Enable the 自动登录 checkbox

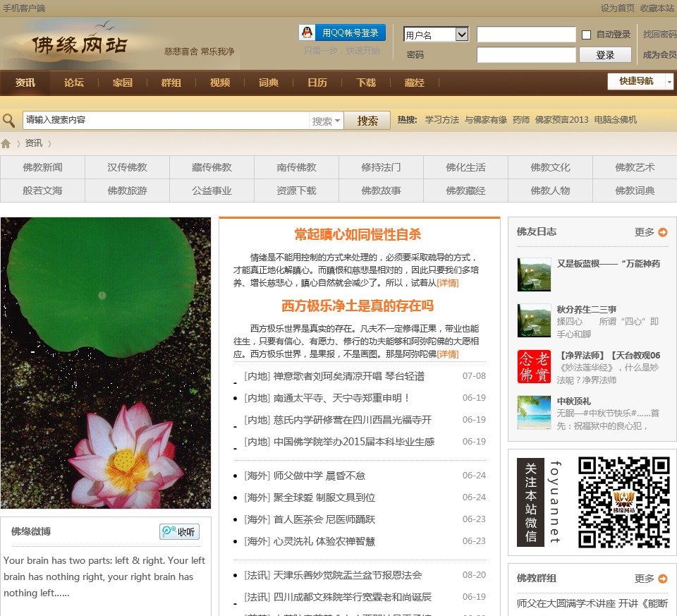click(586, 35)
